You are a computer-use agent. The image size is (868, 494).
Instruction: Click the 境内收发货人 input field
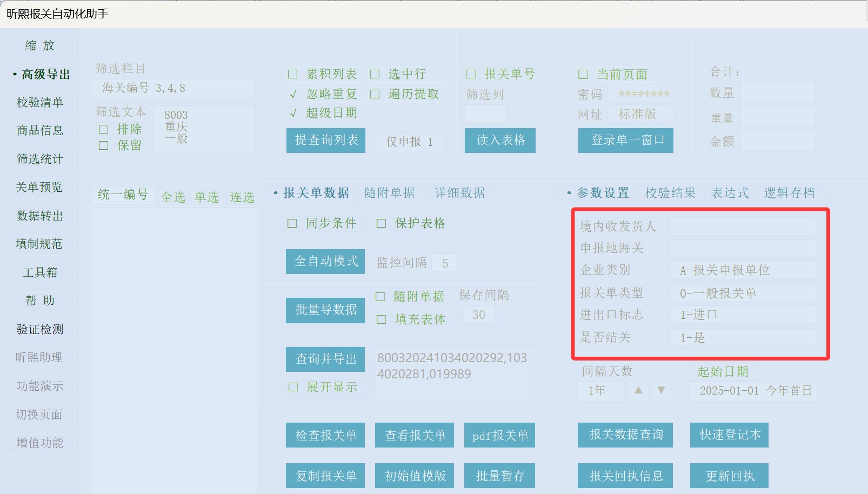tap(742, 226)
